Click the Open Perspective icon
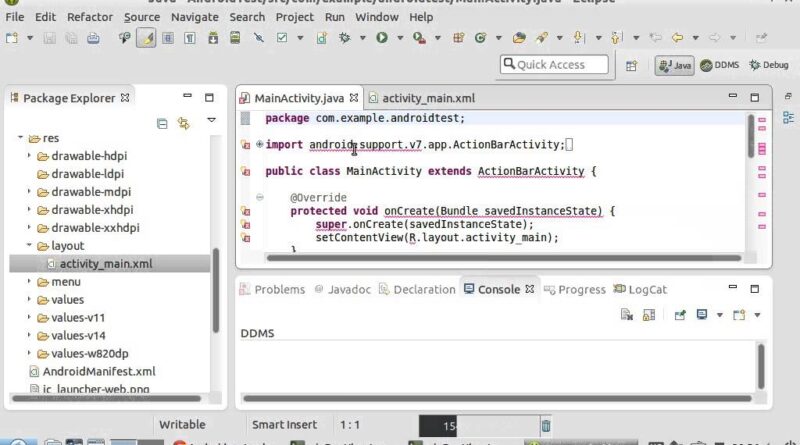 632,66
